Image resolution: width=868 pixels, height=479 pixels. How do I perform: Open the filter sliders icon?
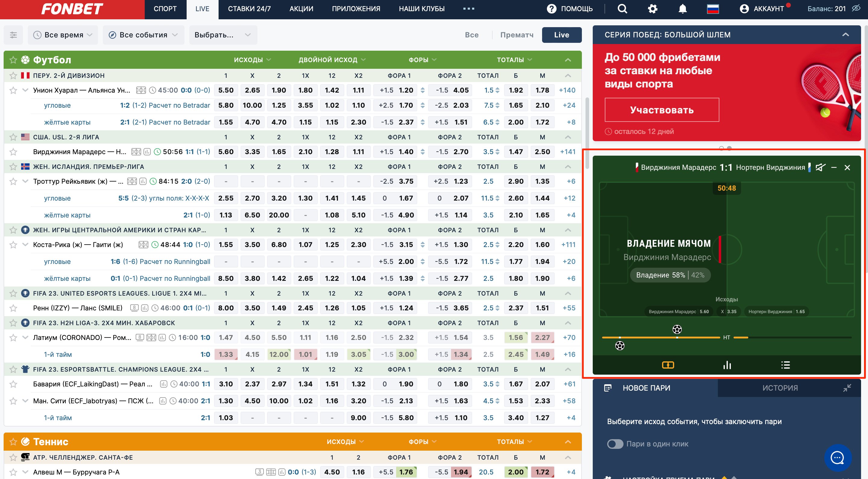tap(14, 35)
